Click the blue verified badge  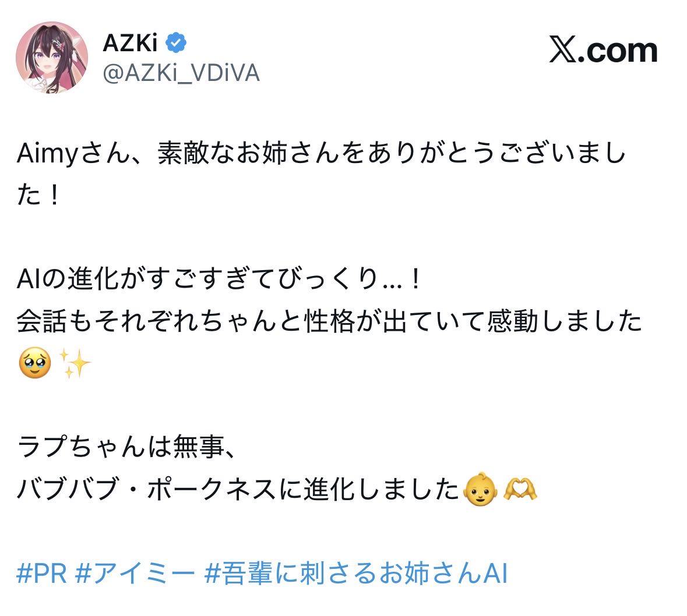pyautogui.click(x=177, y=42)
